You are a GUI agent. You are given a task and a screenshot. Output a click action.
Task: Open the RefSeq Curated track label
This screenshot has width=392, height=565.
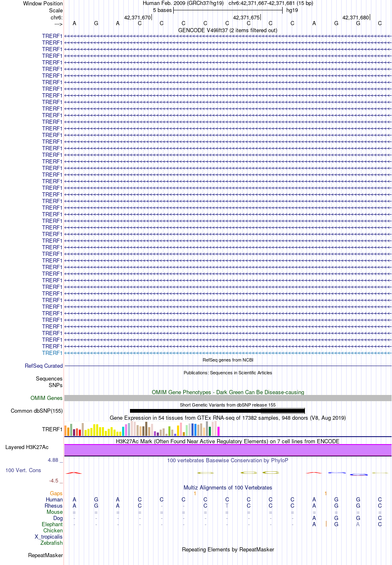tap(44, 366)
